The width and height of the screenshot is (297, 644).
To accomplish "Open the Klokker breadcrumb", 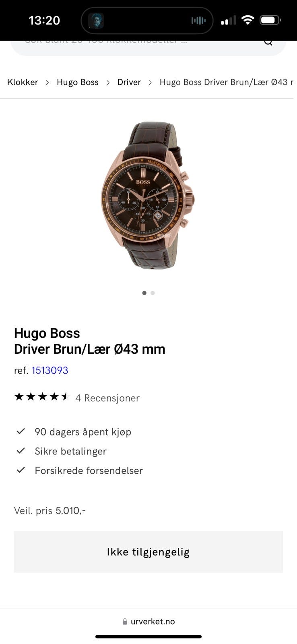I will pos(23,82).
